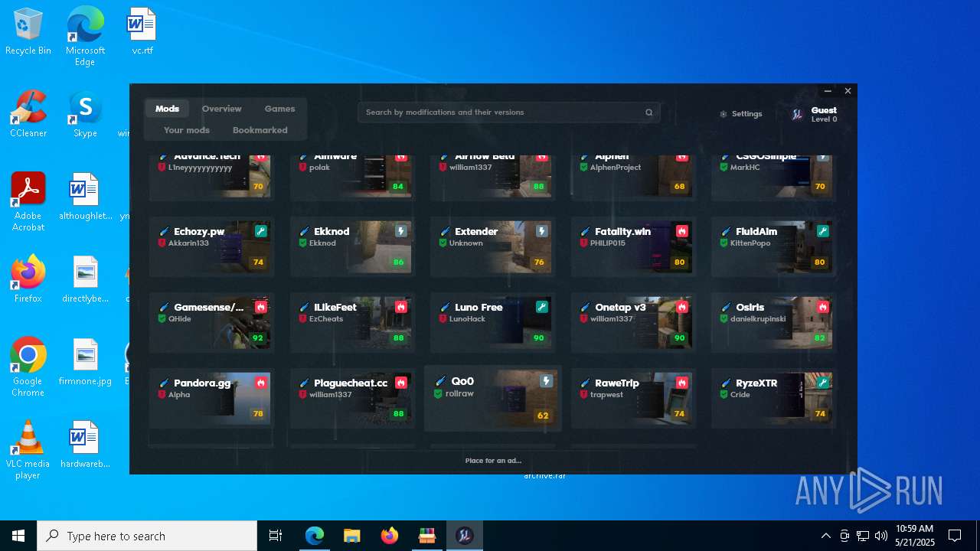
Task: Click the flame badge on Plaguecheat.cc card
Action: [401, 383]
